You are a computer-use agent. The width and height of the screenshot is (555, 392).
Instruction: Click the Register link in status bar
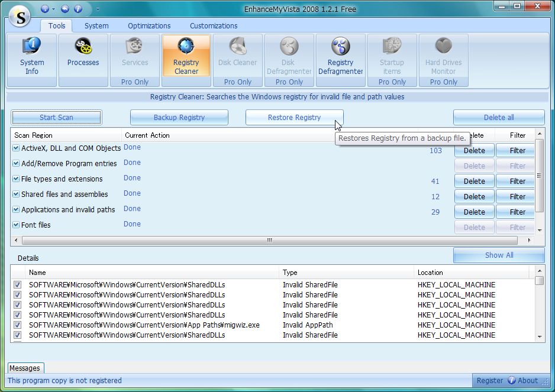(489, 380)
